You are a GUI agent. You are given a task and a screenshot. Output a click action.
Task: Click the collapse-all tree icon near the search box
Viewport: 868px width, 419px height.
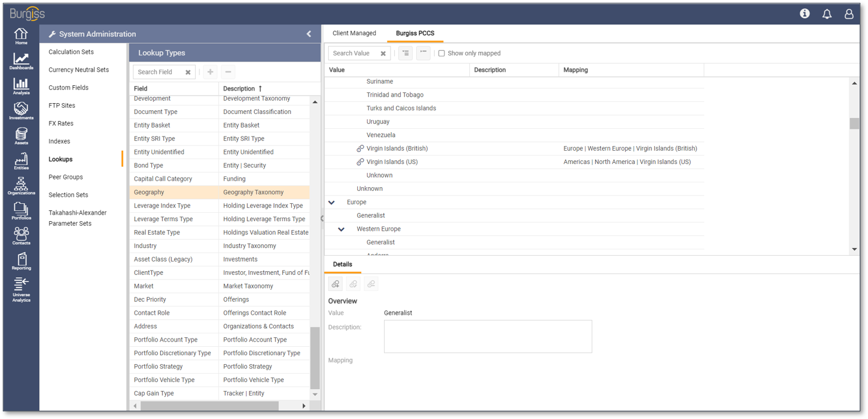423,53
